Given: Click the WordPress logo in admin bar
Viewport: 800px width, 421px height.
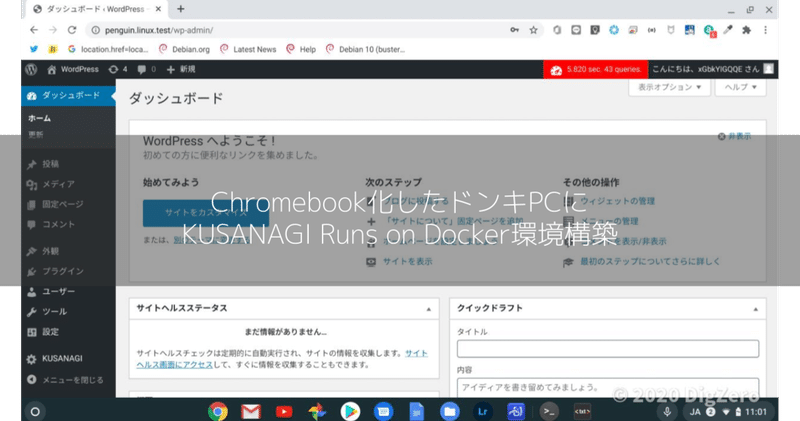Looking at the screenshot, I should pyautogui.click(x=31, y=69).
